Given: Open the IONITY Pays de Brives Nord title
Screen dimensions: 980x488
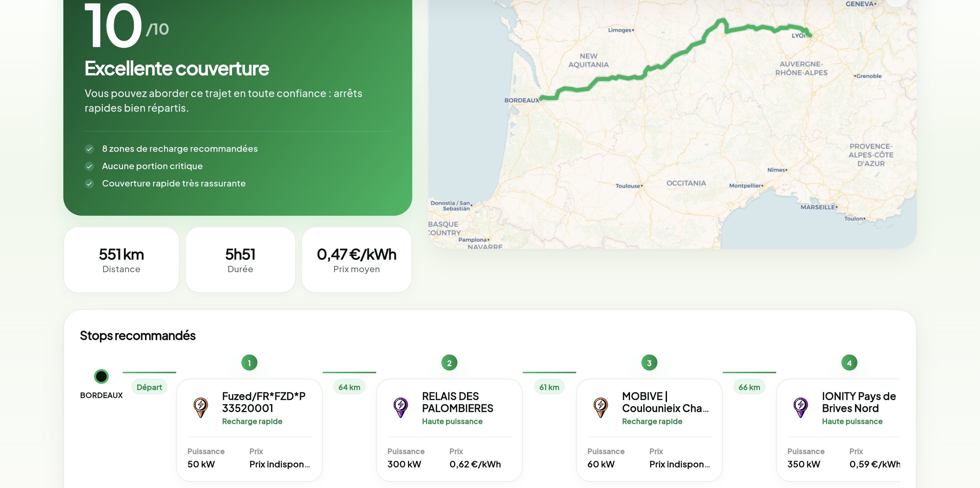Looking at the screenshot, I should point(859,402).
